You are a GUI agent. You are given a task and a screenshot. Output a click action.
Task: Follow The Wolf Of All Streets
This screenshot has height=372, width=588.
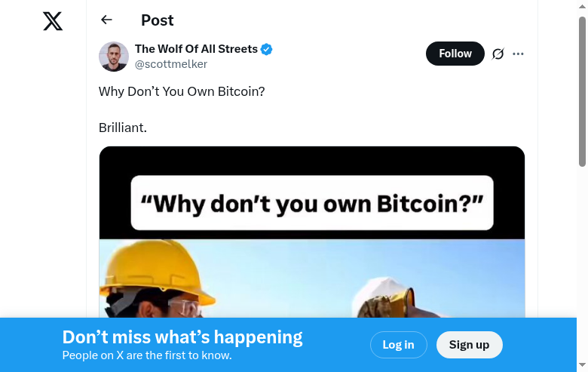click(455, 54)
